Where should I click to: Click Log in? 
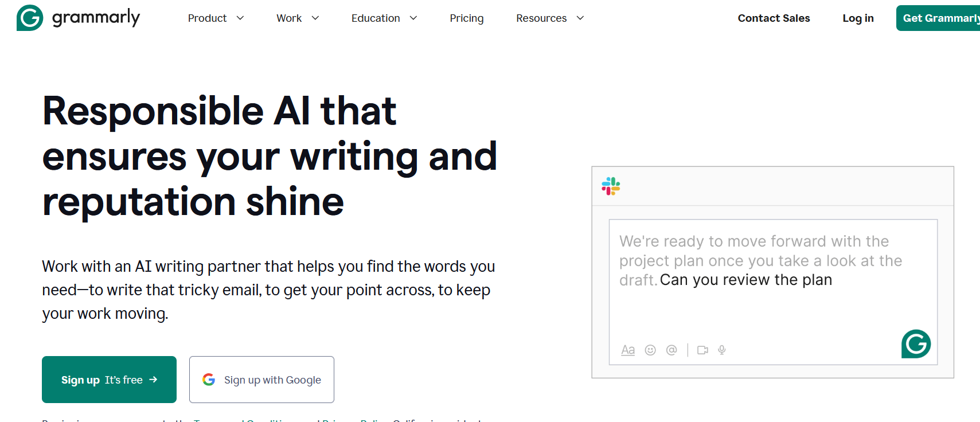[858, 18]
